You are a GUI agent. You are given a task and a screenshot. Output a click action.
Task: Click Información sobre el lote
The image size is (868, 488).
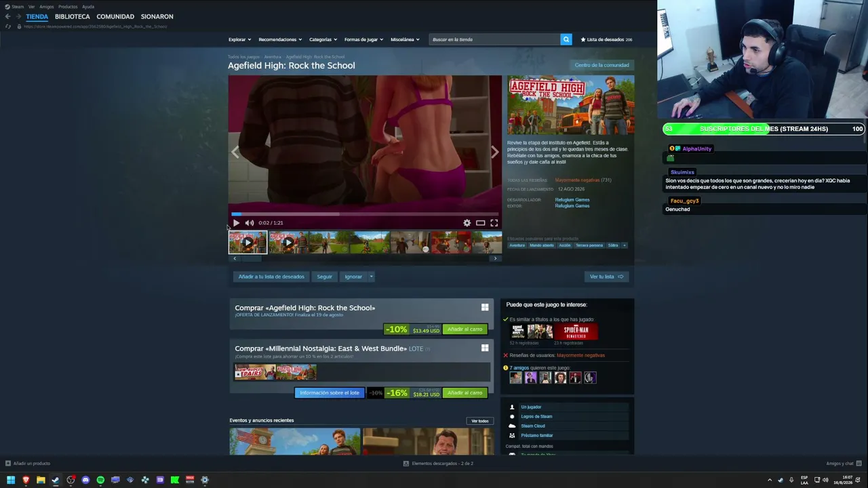coord(330,393)
